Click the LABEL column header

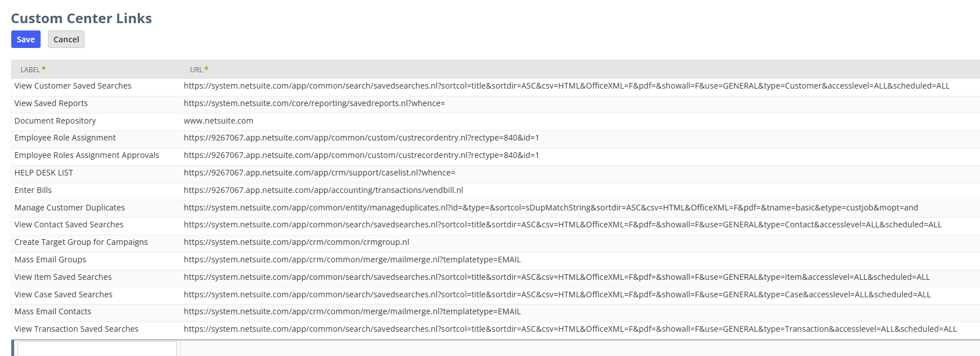[30, 70]
